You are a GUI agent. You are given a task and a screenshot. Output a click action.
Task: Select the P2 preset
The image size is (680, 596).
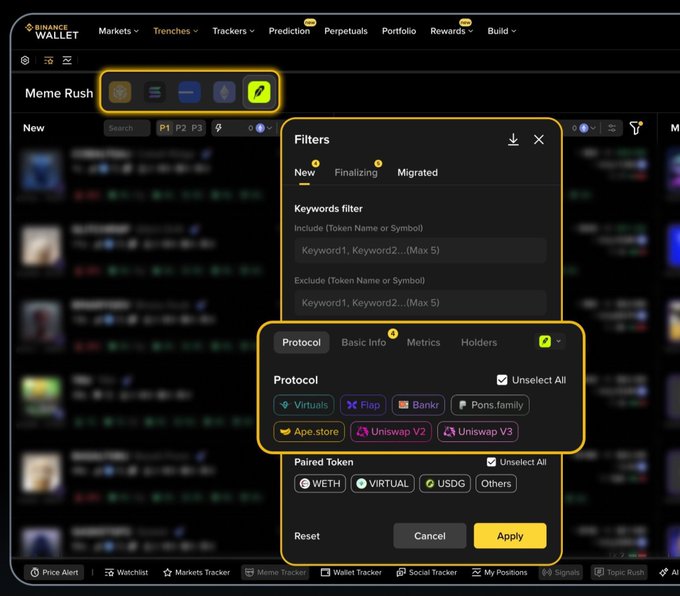pos(181,128)
